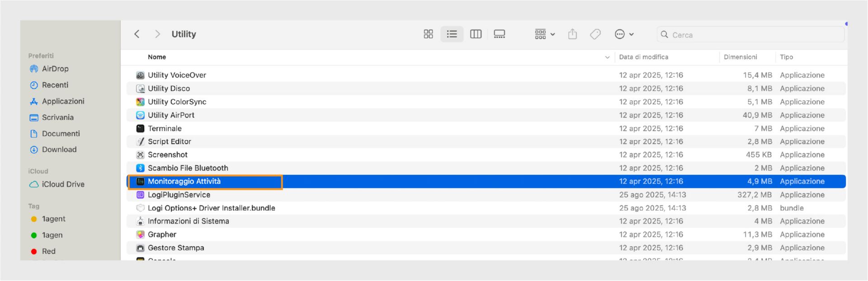
Task: Select the Utility Disco application row
Action: 486,89
